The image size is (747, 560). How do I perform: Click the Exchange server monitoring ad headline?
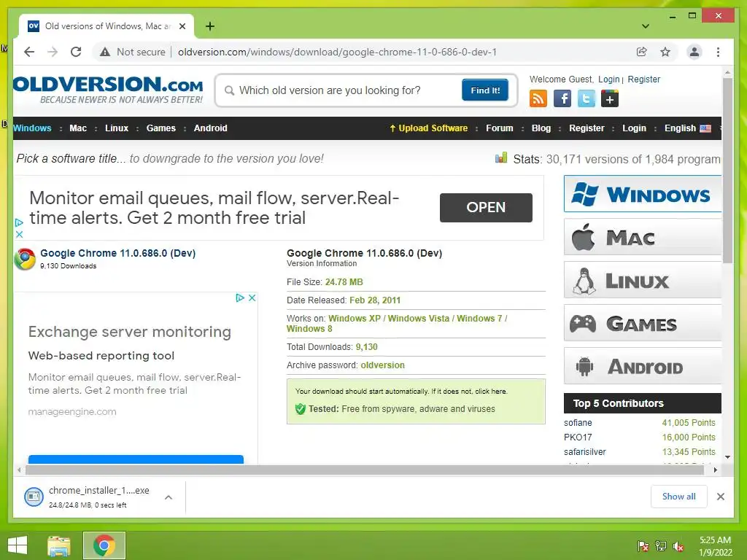pos(130,332)
